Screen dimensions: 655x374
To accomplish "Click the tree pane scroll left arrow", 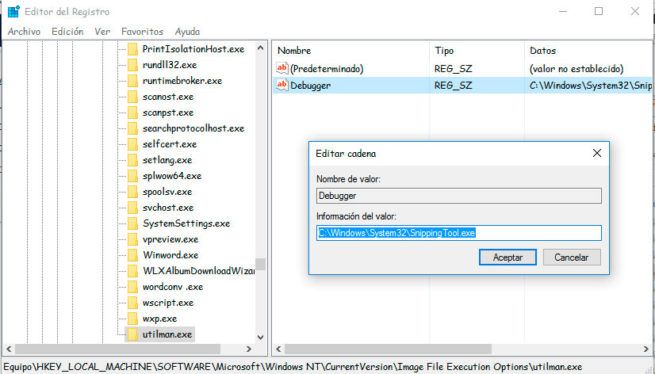I will click(x=9, y=349).
